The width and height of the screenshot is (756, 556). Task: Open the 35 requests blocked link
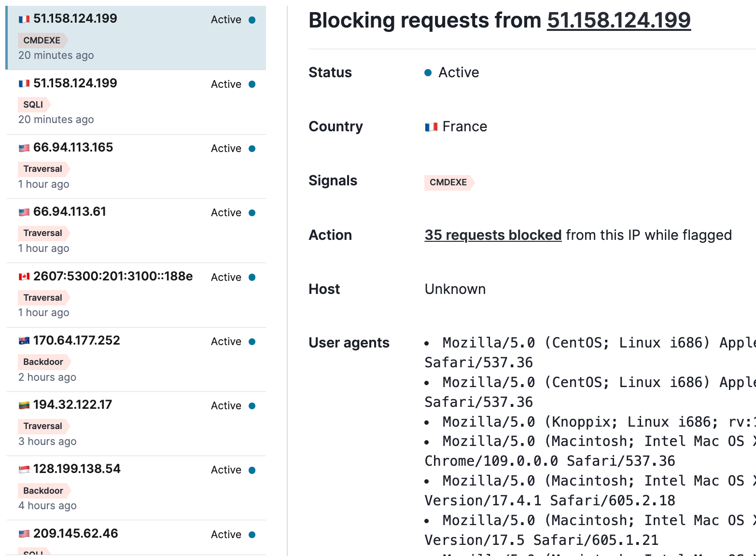(x=493, y=235)
